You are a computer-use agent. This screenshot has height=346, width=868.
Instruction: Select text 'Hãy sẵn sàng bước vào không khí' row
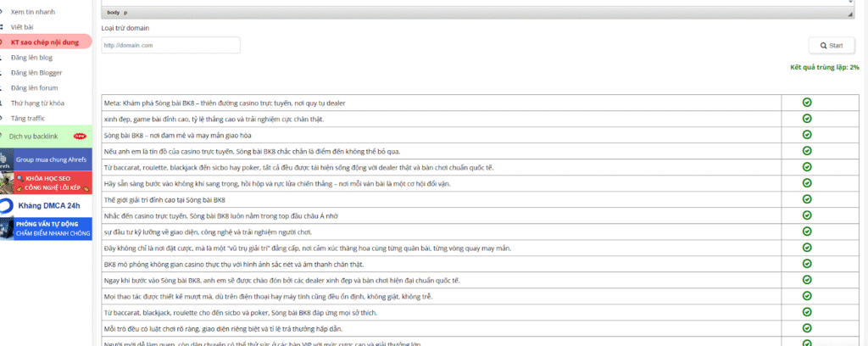click(277, 184)
